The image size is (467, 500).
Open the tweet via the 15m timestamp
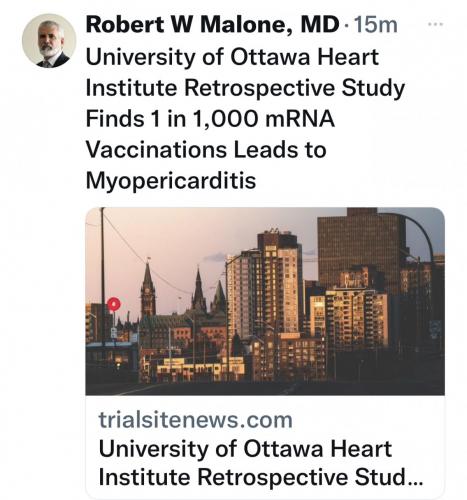[376, 25]
